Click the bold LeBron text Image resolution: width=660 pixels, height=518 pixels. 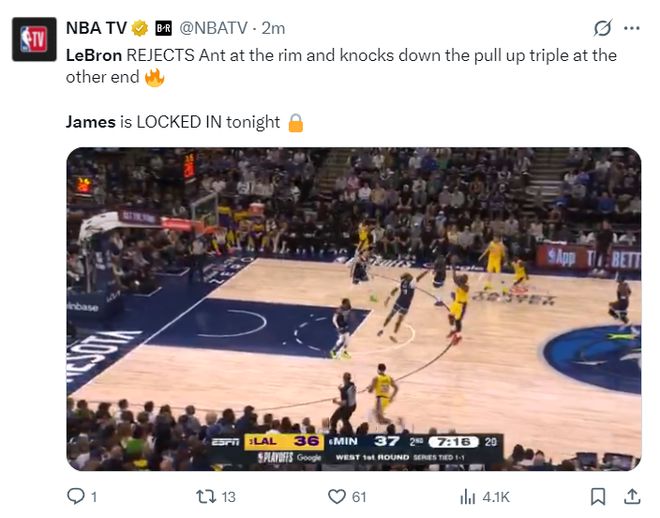coord(94,56)
